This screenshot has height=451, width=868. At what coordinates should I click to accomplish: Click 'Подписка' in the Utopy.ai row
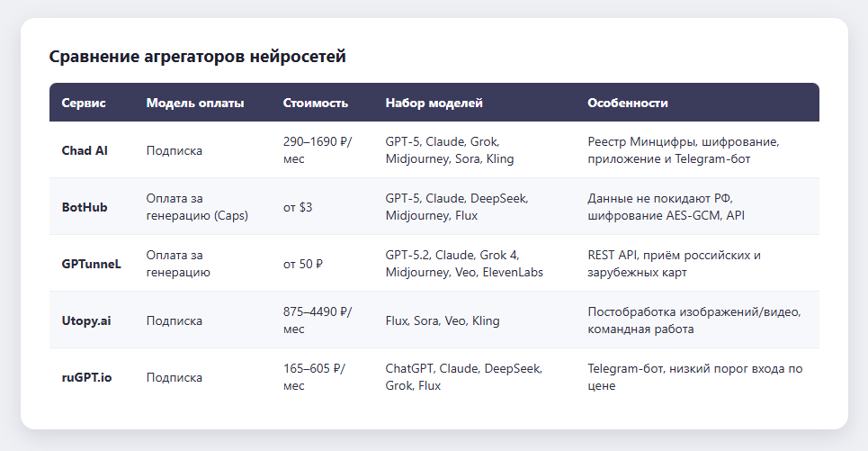click(x=174, y=320)
